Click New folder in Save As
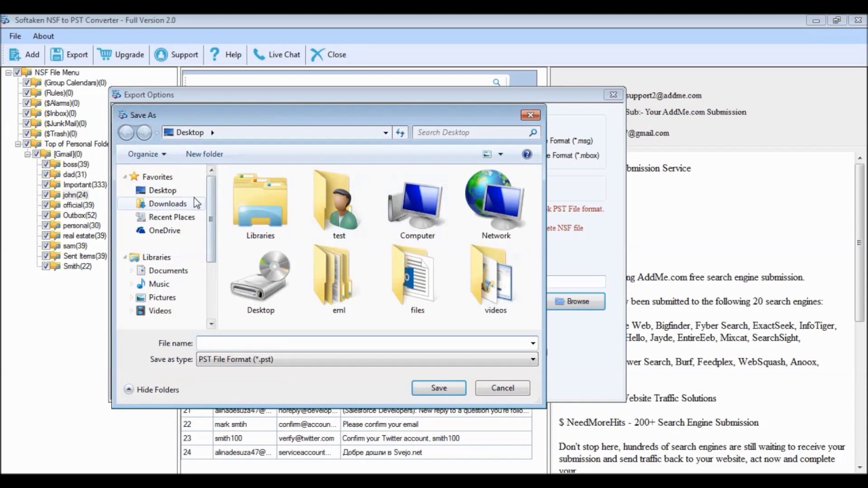 [204, 154]
